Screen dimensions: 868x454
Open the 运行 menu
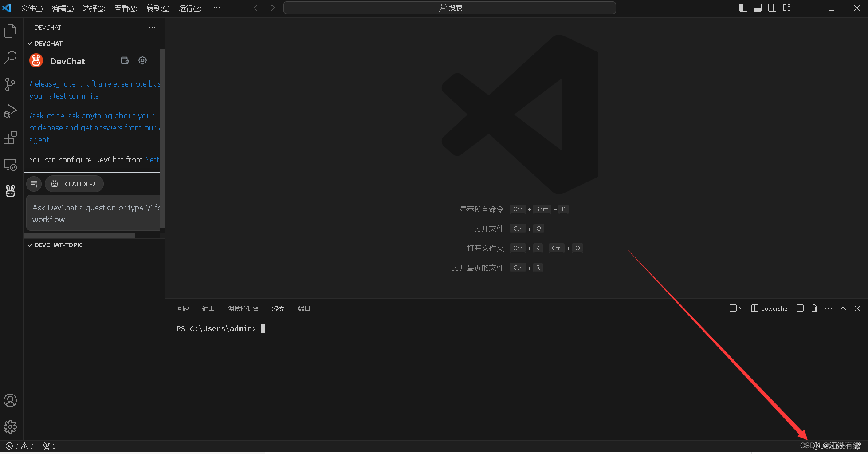click(x=190, y=8)
